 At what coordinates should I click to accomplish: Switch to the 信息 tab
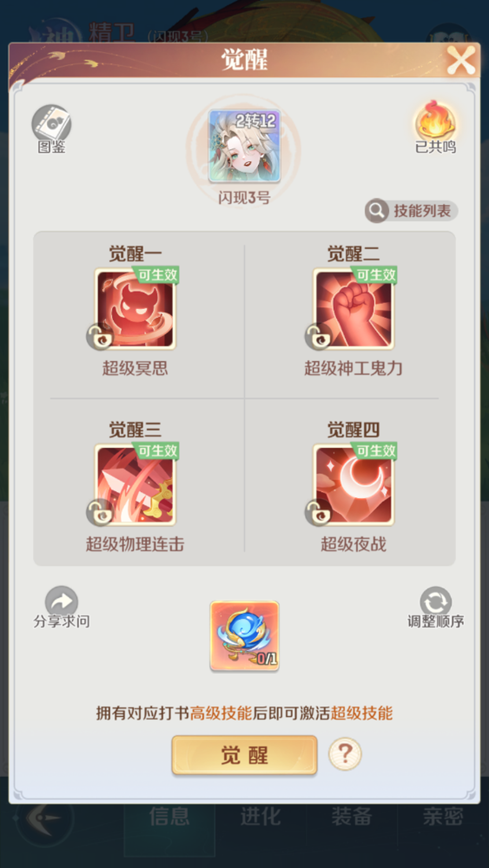170,817
